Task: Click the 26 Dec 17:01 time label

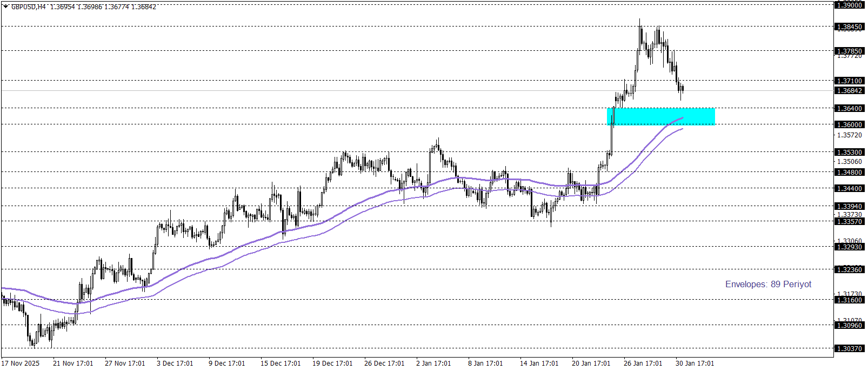Action: 384,363
